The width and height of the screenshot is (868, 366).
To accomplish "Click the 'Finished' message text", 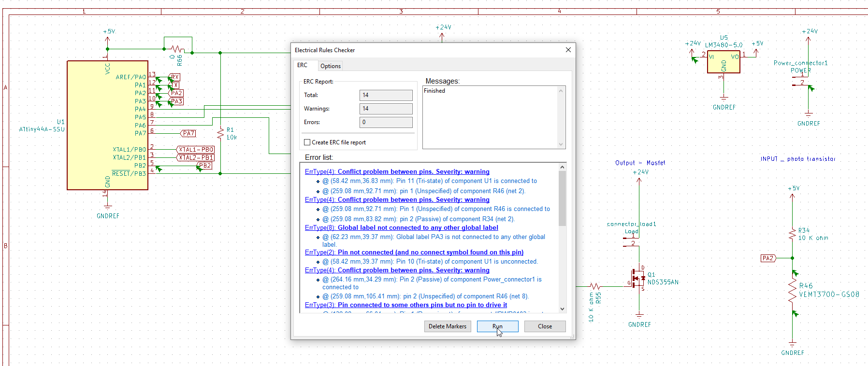I will (x=434, y=91).
